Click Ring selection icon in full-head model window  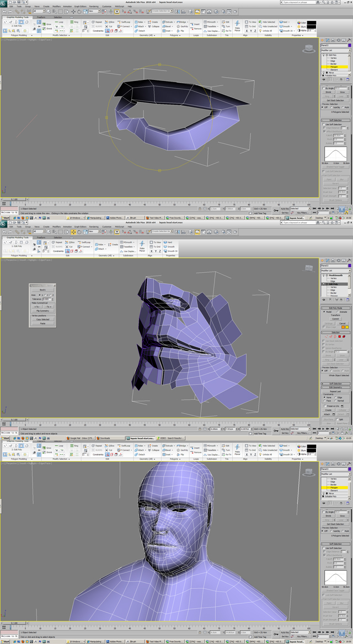[74, 446]
